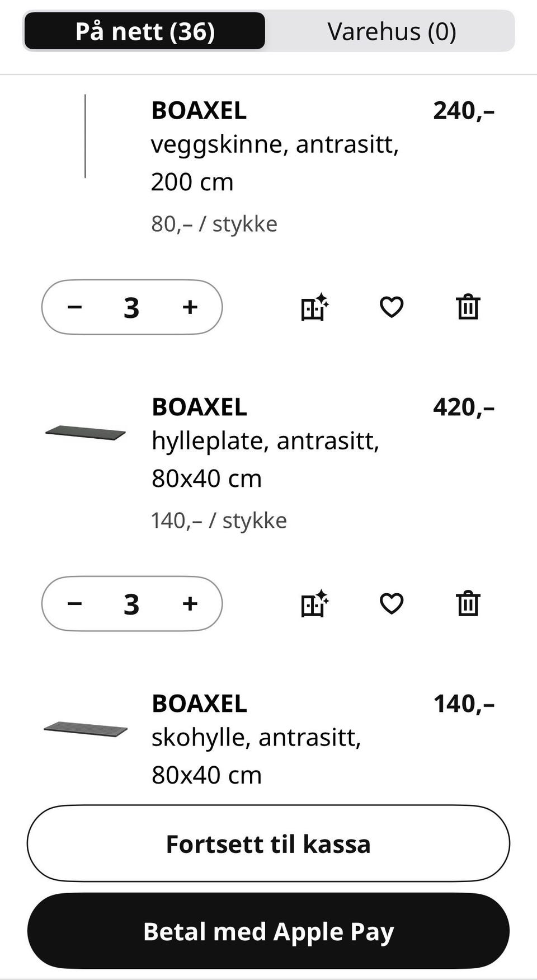The image size is (537, 980).
Task: Open the skohylle product thumbnail
Action: [85, 729]
